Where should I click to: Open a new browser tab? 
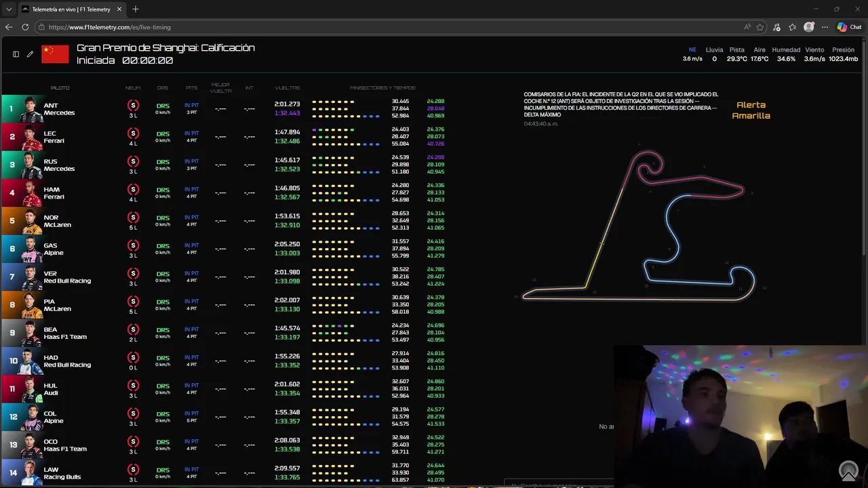click(x=136, y=9)
